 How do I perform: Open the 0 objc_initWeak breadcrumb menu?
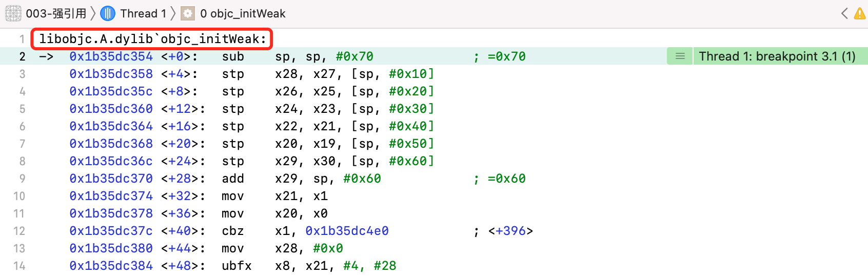coord(243,13)
